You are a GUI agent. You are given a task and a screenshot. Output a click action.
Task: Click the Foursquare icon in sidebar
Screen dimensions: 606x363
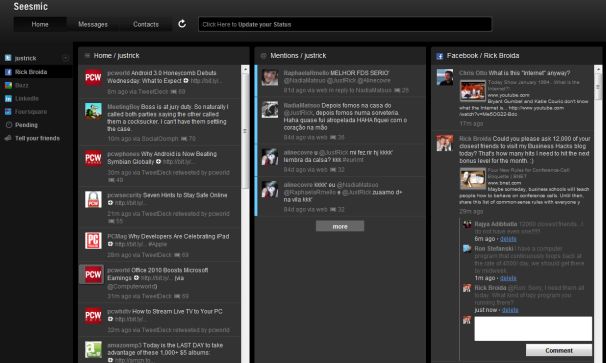pos(8,112)
